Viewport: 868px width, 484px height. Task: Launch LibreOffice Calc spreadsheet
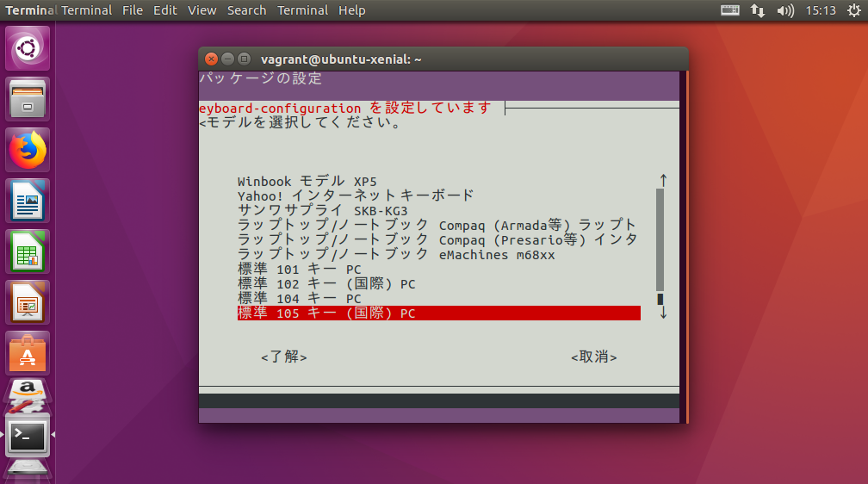pyautogui.click(x=28, y=252)
